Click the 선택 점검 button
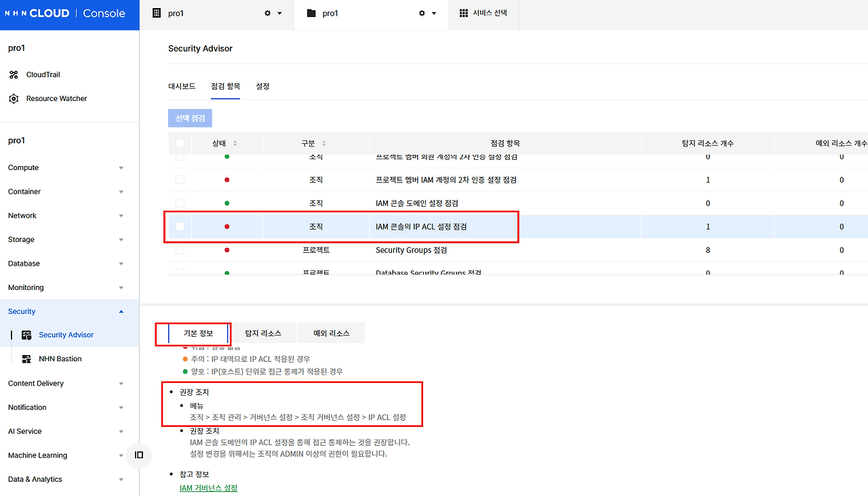868x496 pixels. pos(191,118)
